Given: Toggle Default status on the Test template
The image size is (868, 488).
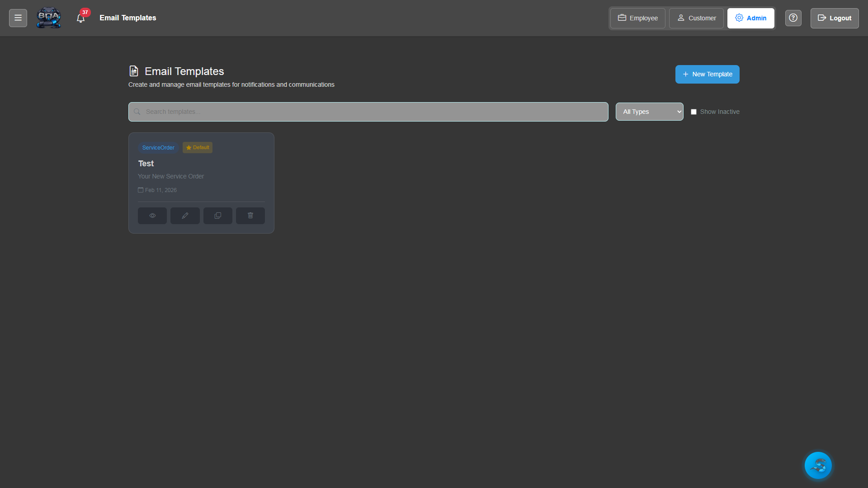Looking at the screenshot, I should [197, 147].
